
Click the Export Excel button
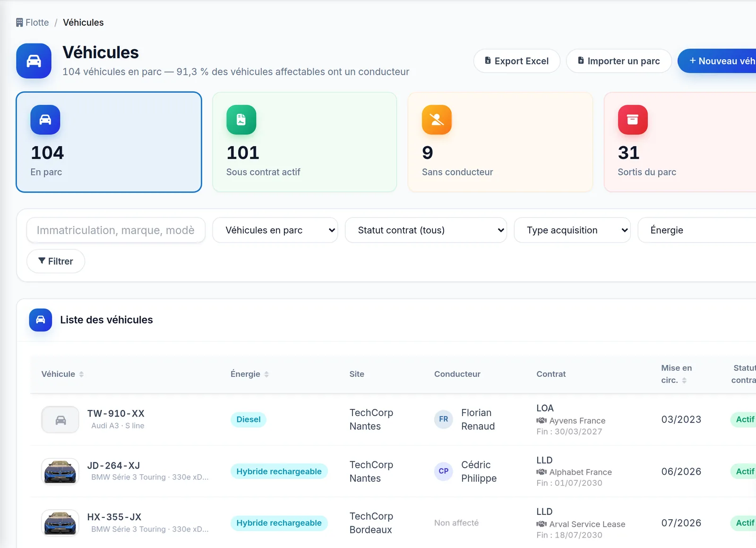tap(517, 61)
